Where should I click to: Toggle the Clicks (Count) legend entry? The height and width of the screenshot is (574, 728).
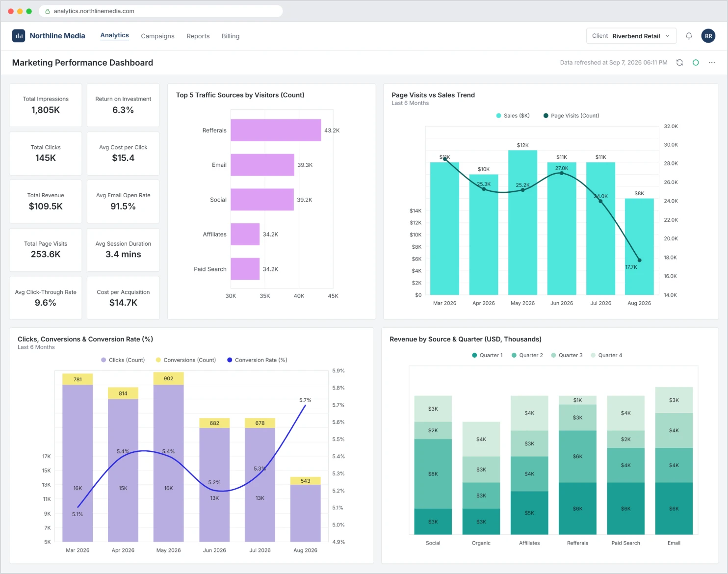point(123,360)
